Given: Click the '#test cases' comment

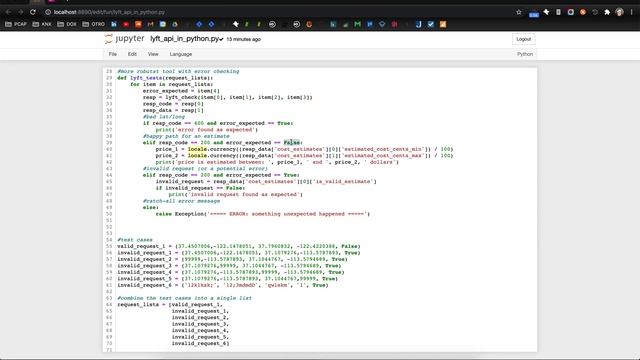Looking at the screenshot, I should click(135, 240).
